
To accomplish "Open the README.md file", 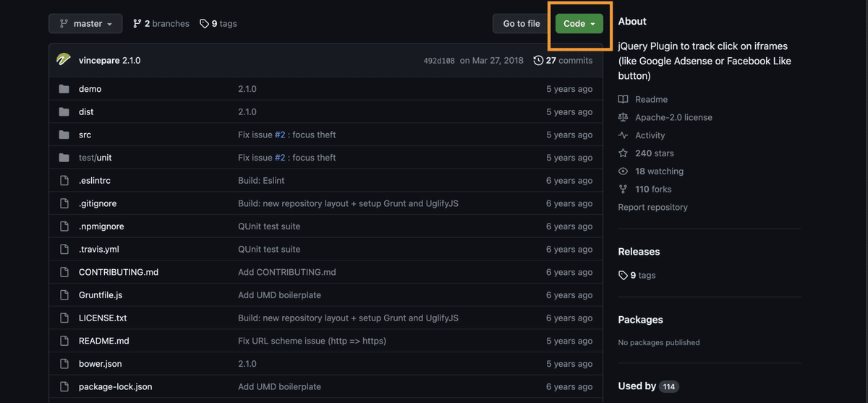I will pyautogui.click(x=104, y=341).
